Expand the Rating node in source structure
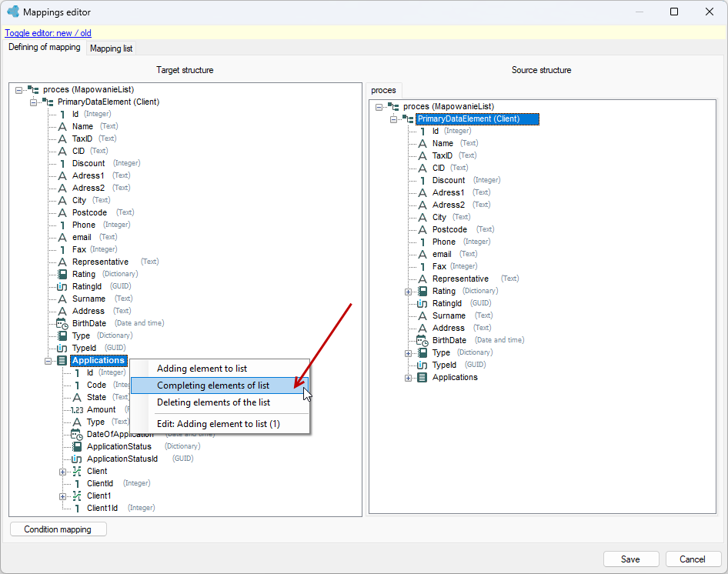The image size is (728, 574). click(x=408, y=292)
